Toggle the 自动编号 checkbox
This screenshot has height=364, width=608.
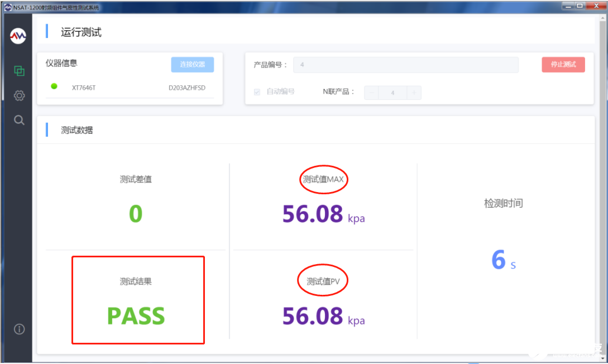tap(257, 92)
